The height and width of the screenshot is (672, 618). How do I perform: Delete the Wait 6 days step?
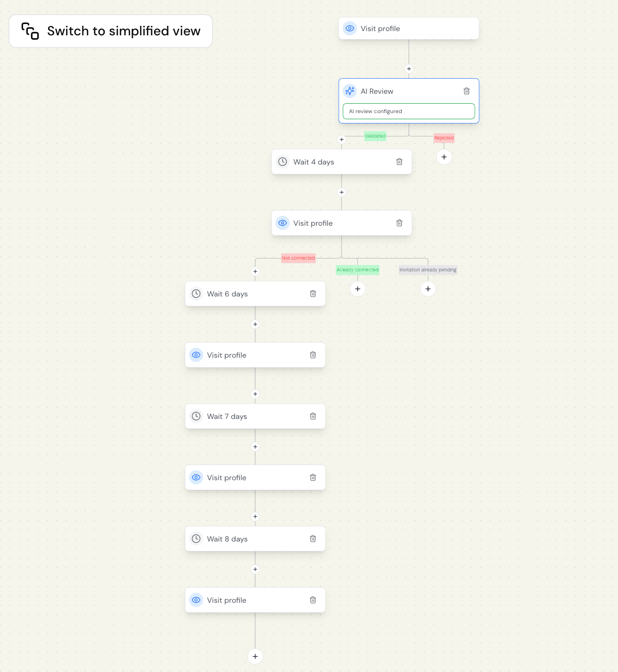(313, 294)
